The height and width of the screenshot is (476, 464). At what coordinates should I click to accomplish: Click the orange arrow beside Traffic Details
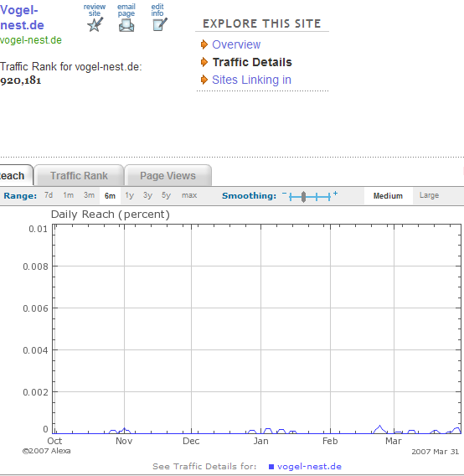point(204,62)
